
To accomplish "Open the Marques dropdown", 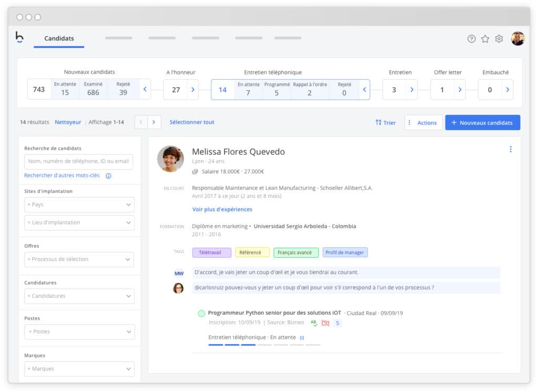I will [79, 369].
